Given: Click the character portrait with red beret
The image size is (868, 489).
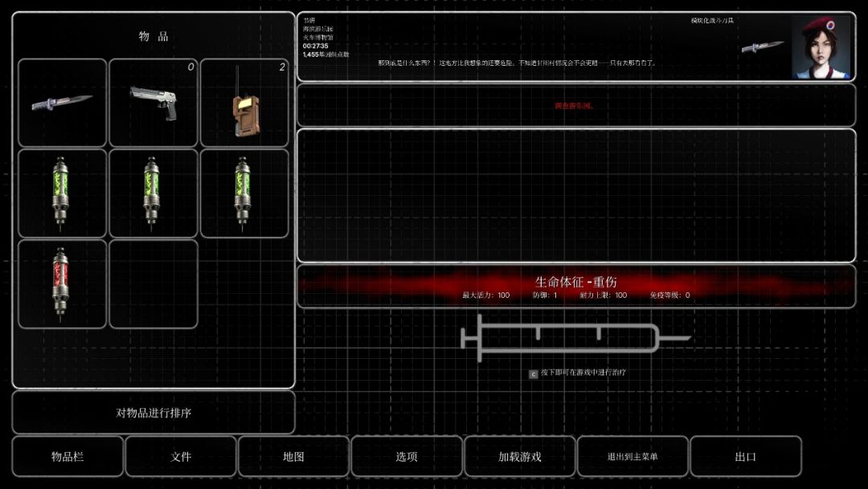Looking at the screenshot, I should coord(821,47).
